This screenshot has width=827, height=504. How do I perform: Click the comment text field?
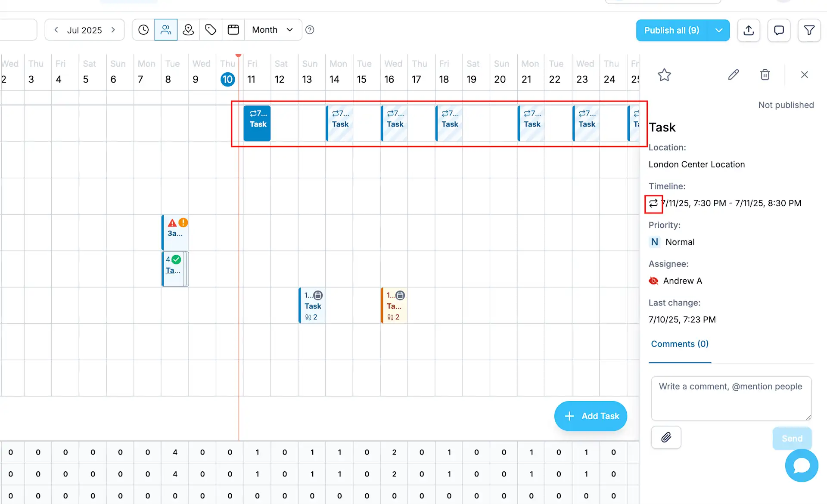pos(731,398)
